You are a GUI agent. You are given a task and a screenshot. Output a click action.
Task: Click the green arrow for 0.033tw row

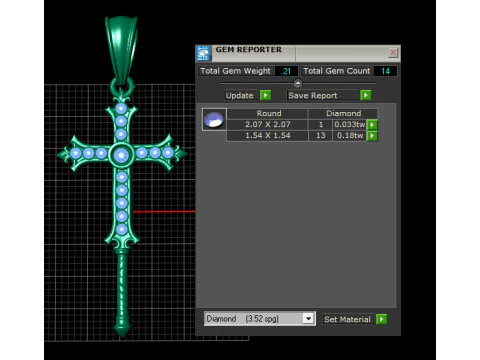click(x=372, y=125)
